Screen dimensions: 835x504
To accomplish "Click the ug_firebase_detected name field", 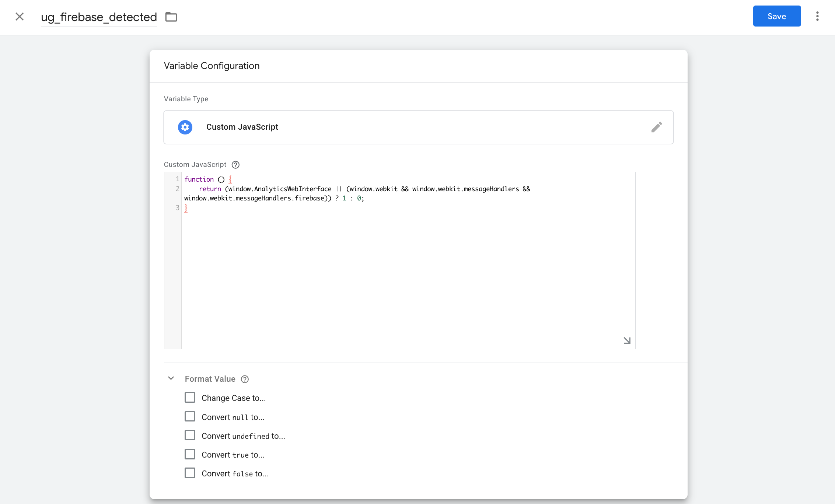I will (99, 17).
